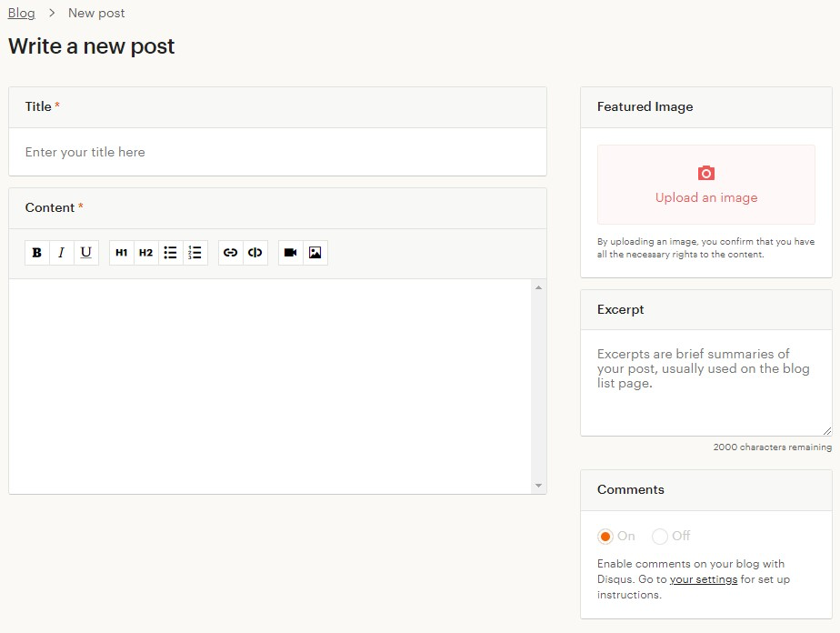Go to Blog in the breadcrumb
The width and height of the screenshot is (840, 633).
pyautogui.click(x=21, y=13)
